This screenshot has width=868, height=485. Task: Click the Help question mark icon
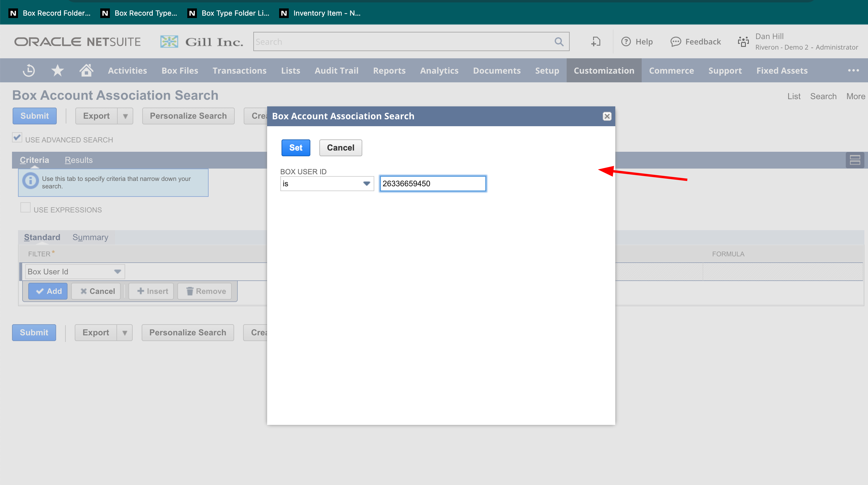point(626,42)
